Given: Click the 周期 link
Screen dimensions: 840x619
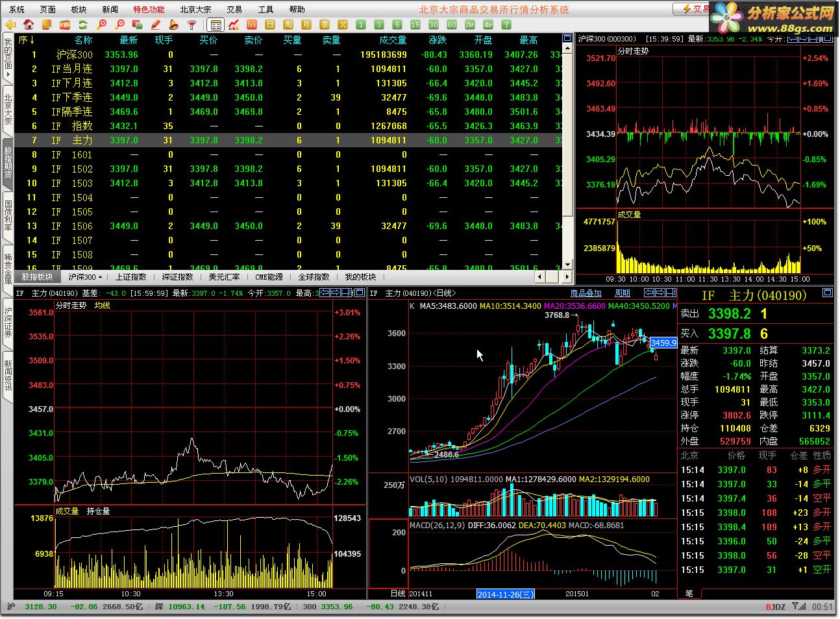Looking at the screenshot, I should pos(623,293).
